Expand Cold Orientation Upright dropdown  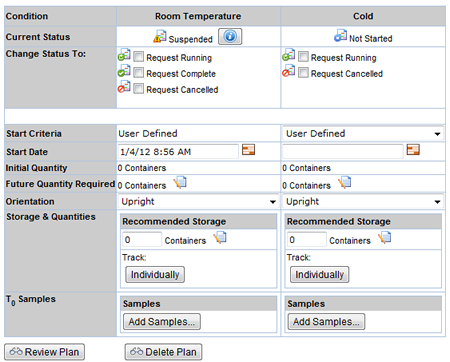coord(363,202)
